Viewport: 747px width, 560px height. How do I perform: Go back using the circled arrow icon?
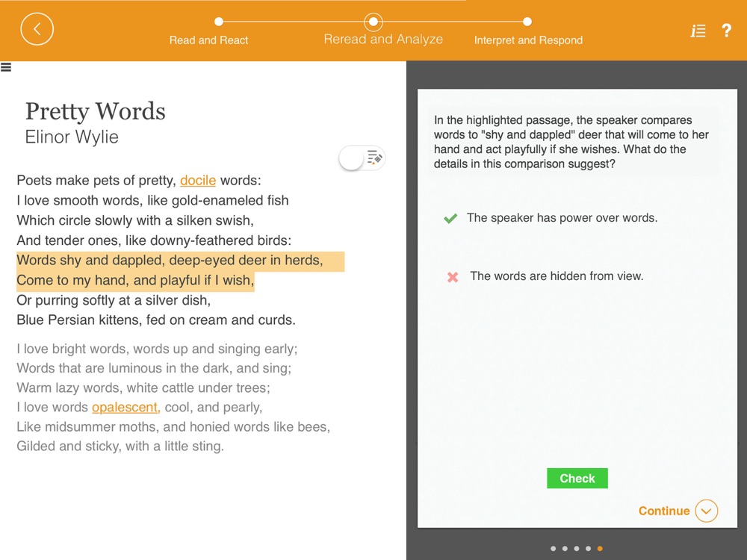tap(37, 29)
